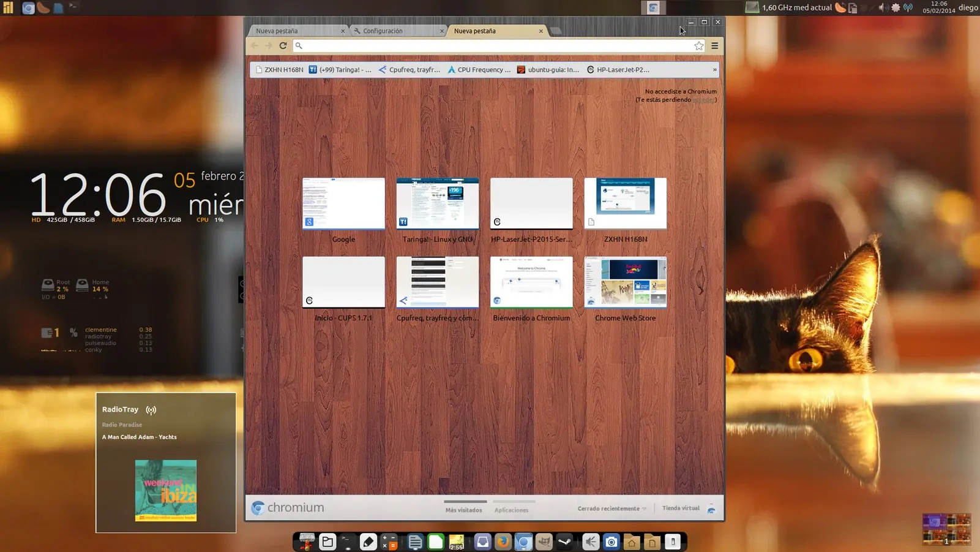The width and height of the screenshot is (980, 552).
Task: Open the calculator in the dock
Action: (x=389, y=542)
